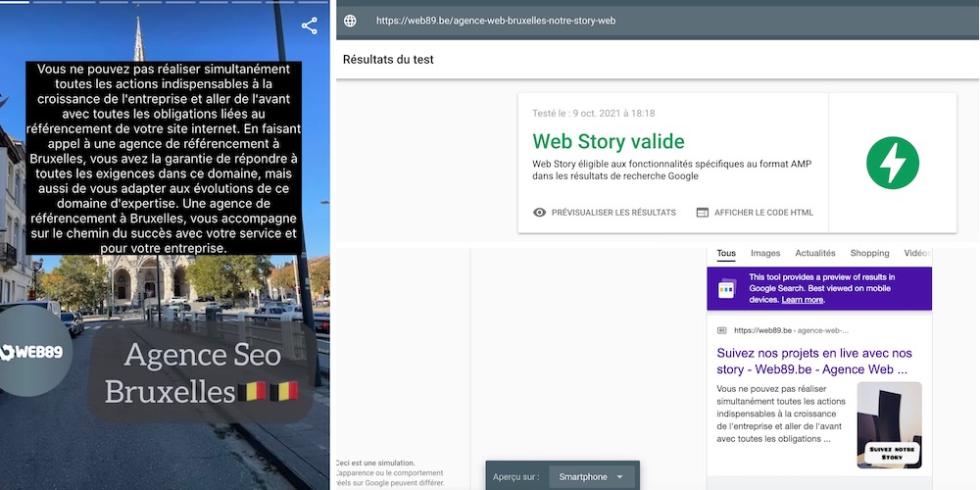Open Prévisualiser les résultats
The height and width of the screenshot is (490, 980).
(x=605, y=213)
